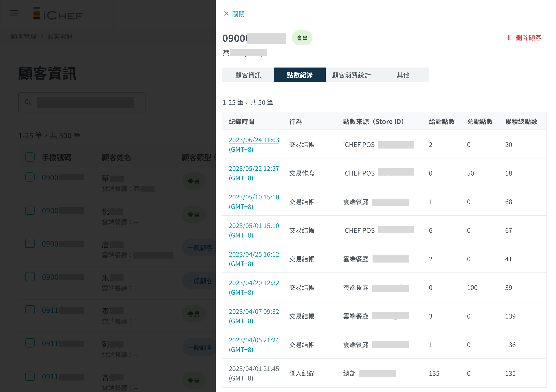Open the 其他 tab
Screen dimensions: 556x392
point(403,75)
